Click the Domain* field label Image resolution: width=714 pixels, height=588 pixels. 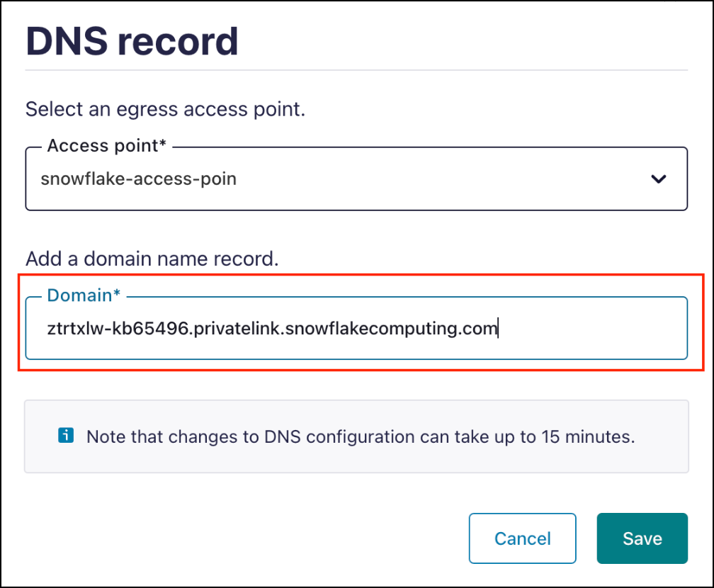pos(83,295)
